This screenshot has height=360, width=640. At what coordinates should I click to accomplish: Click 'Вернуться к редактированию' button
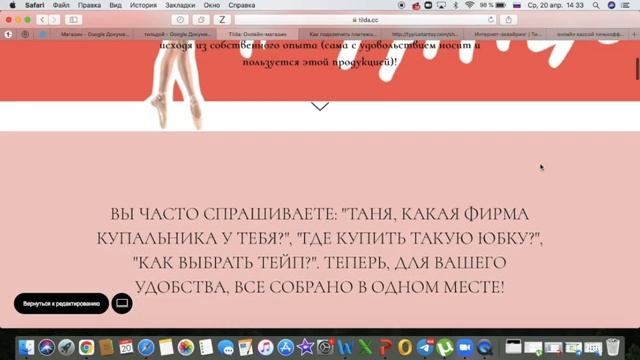tap(61, 304)
